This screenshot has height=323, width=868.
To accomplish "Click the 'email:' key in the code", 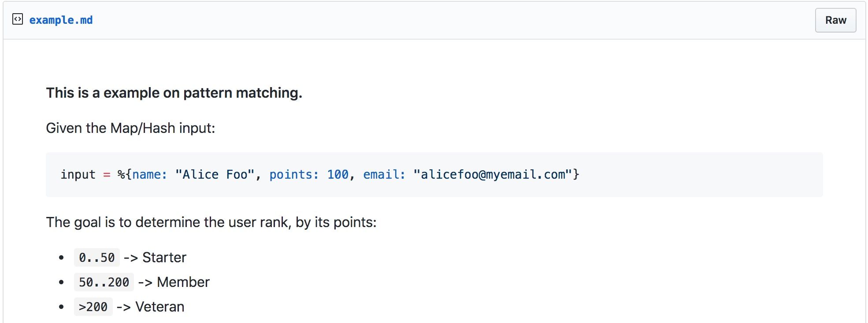I will 384,175.
